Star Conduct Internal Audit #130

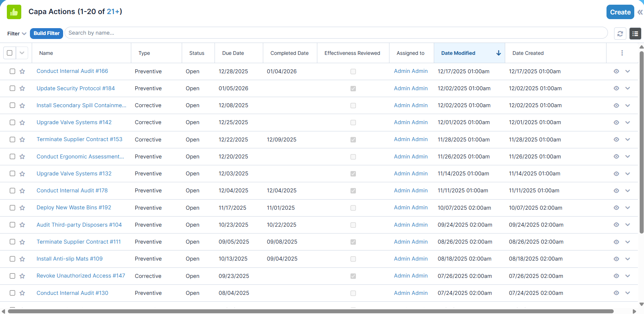(22, 293)
